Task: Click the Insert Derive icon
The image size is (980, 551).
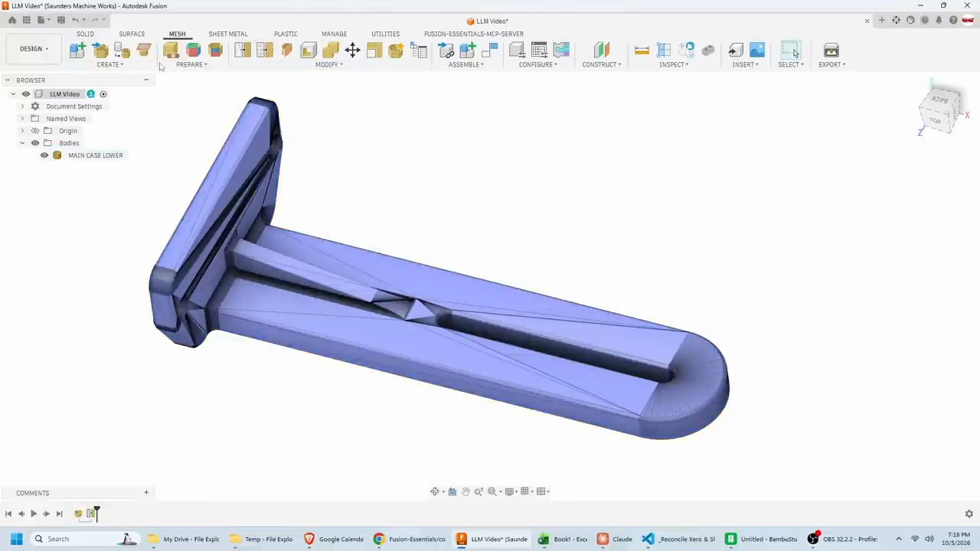Action: tap(735, 50)
